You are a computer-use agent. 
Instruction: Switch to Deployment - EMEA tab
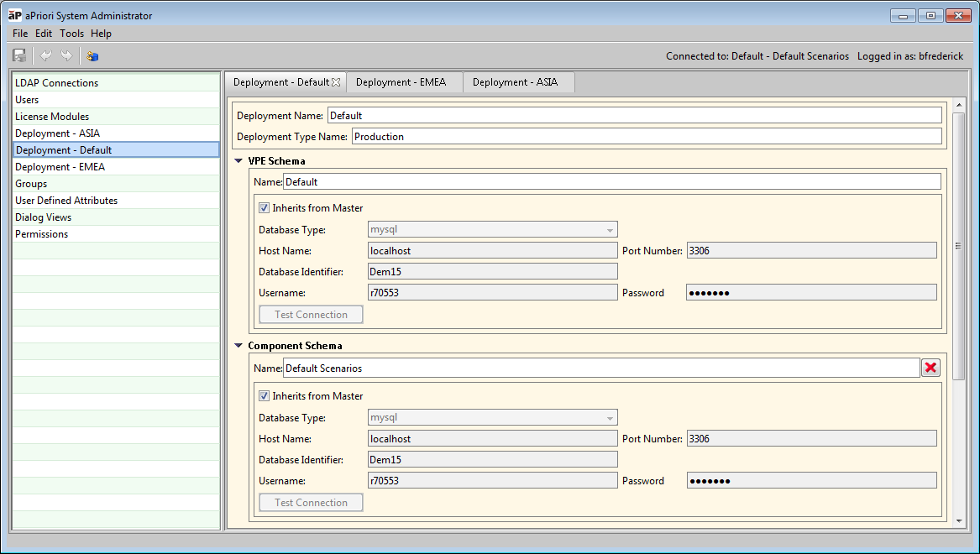[x=405, y=82]
